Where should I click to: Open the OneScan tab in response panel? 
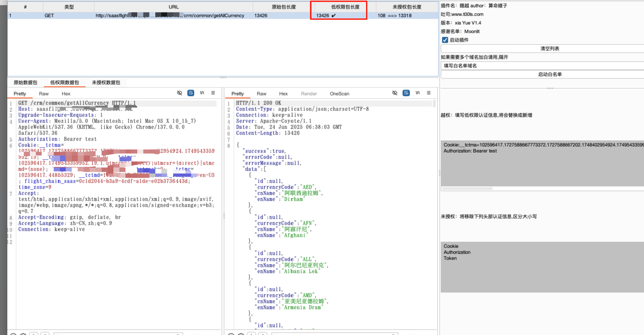pyautogui.click(x=339, y=94)
